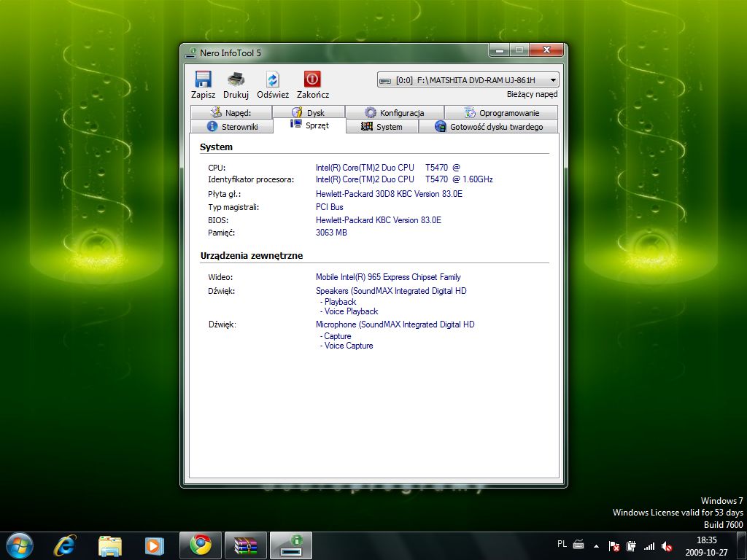
Task: Click the Zakończ red power icon
Action: point(312,79)
